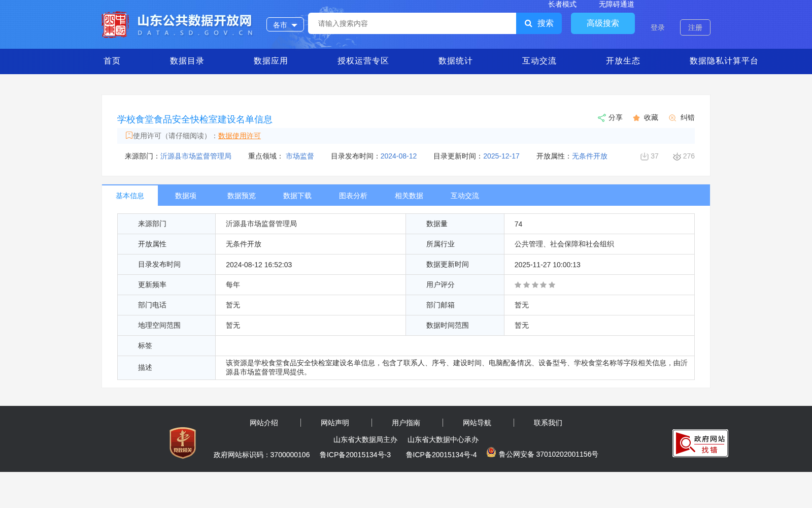Screen dimensions: 812x508
Task: Click source department 沂源县市场监督管理局 link in header
Action: click(x=196, y=156)
